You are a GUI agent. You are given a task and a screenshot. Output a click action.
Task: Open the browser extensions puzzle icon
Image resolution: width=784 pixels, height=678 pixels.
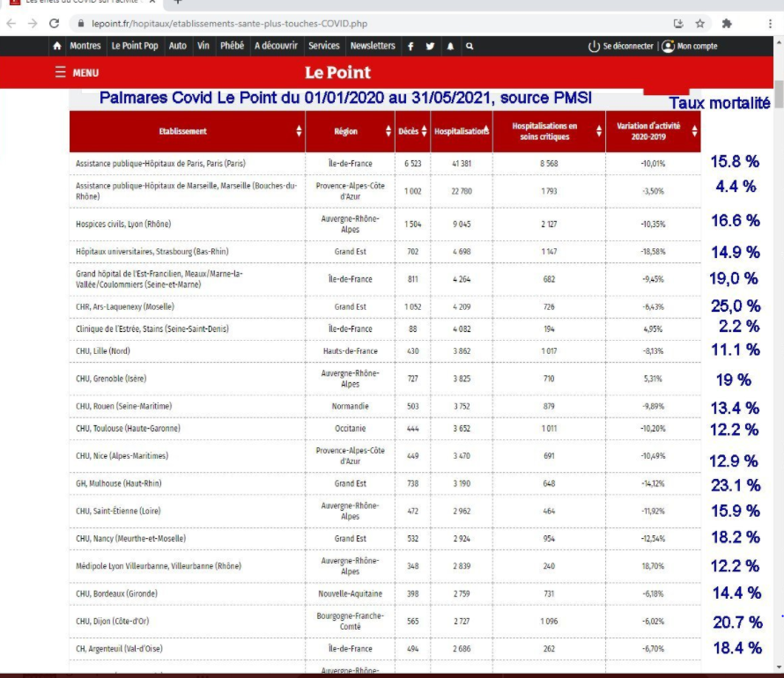pos(727,24)
